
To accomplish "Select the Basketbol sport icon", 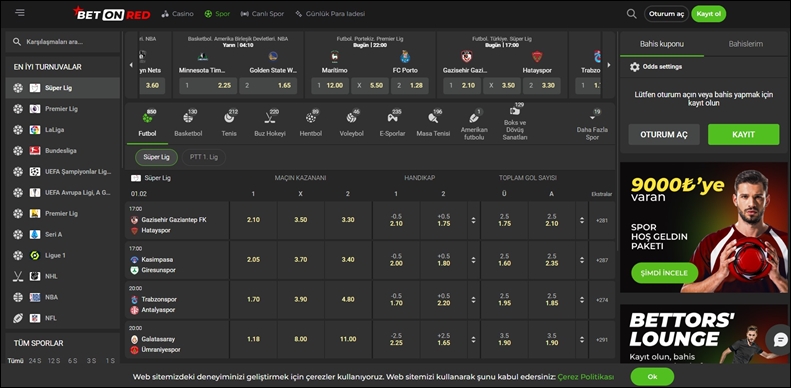I will point(188,118).
